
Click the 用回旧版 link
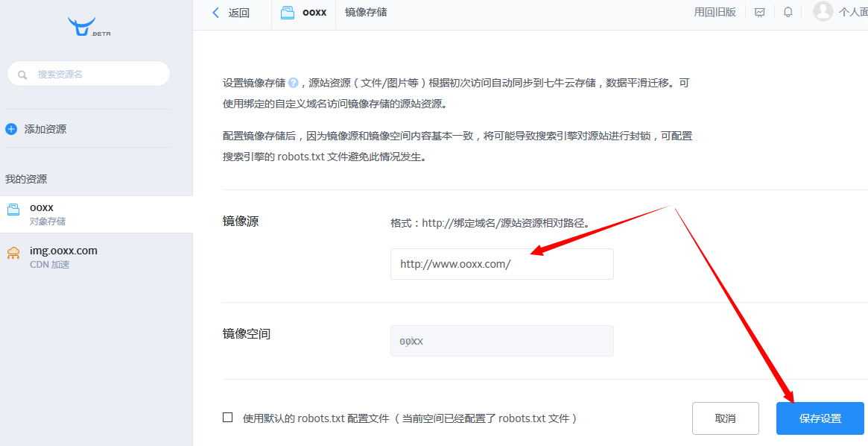click(714, 12)
